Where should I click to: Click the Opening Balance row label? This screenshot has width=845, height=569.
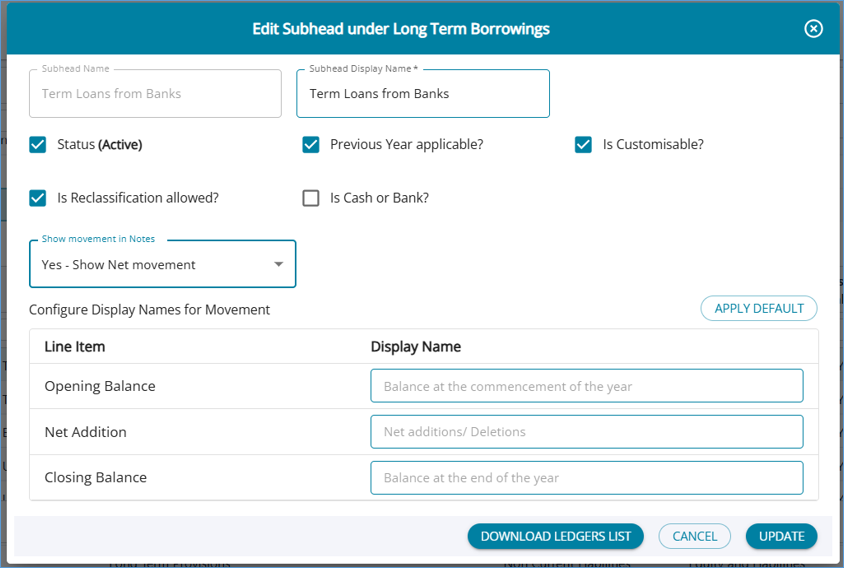click(x=100, y=386)
